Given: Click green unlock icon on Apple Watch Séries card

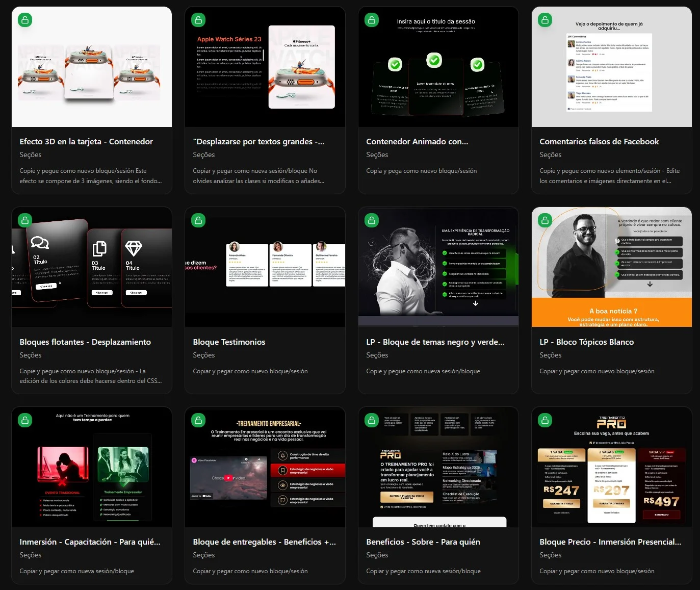Looking at the screenshot, I should (x=198, y=20).
